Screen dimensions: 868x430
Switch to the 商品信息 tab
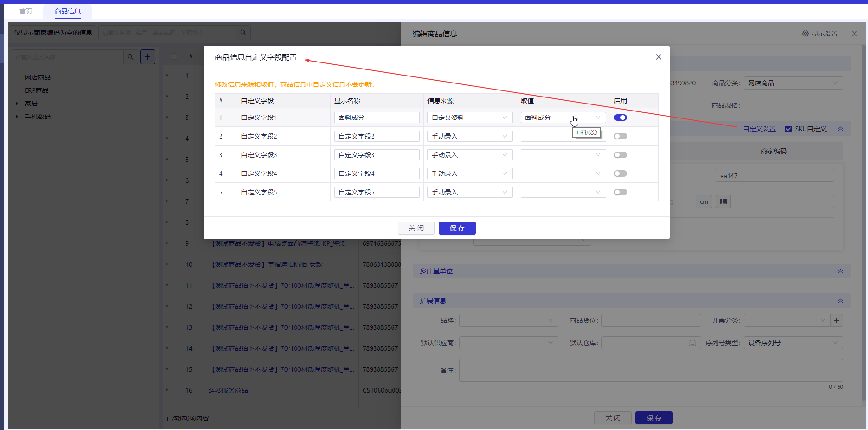pyautogui.click(x=68, y=11)
